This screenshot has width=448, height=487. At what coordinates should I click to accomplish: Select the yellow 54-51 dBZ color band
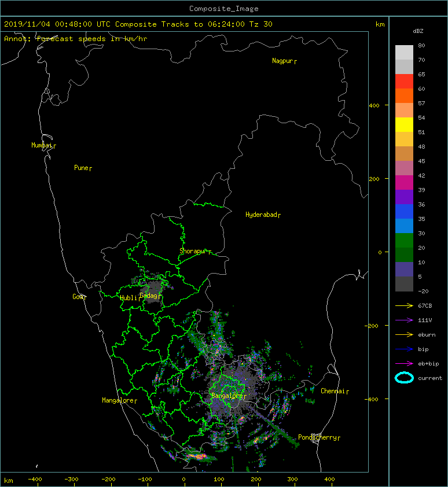404,125
